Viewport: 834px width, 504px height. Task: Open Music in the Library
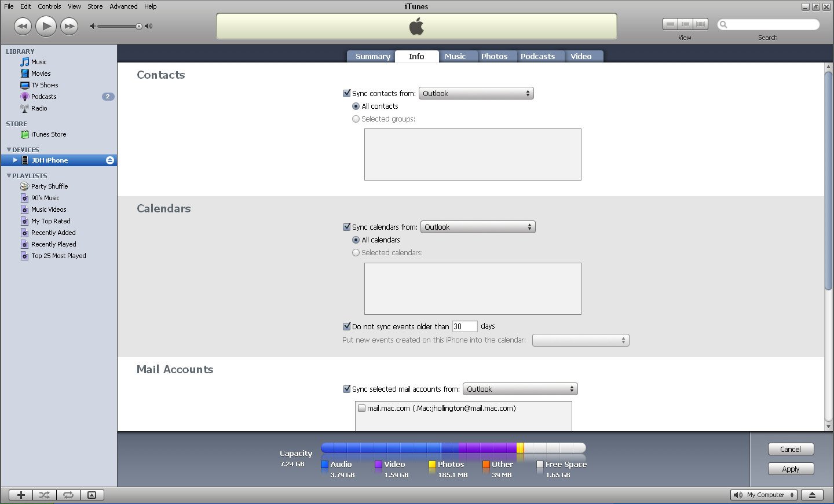(39, 62)
